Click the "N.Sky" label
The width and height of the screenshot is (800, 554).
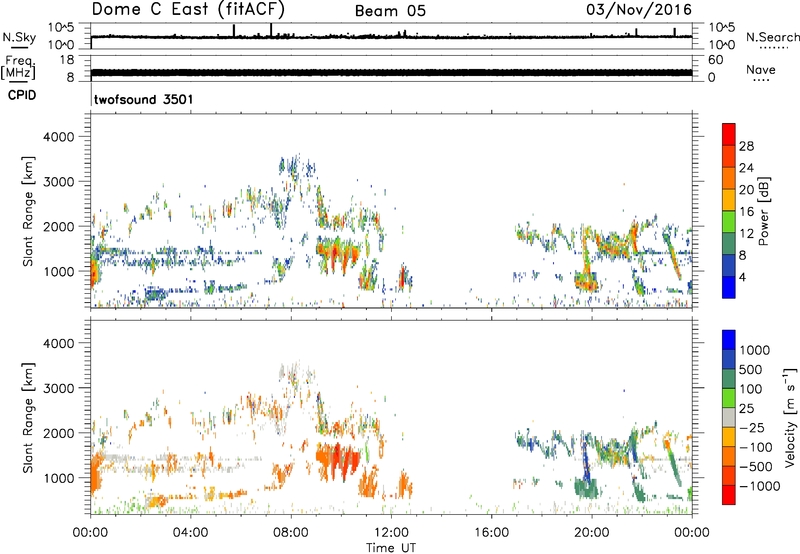19,37
